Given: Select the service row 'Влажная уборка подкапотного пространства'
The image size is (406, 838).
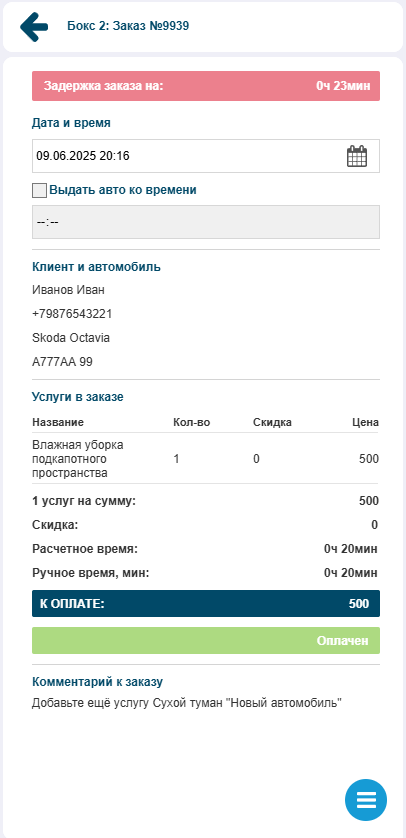Looking at the screenshot, I should (206, 459).
